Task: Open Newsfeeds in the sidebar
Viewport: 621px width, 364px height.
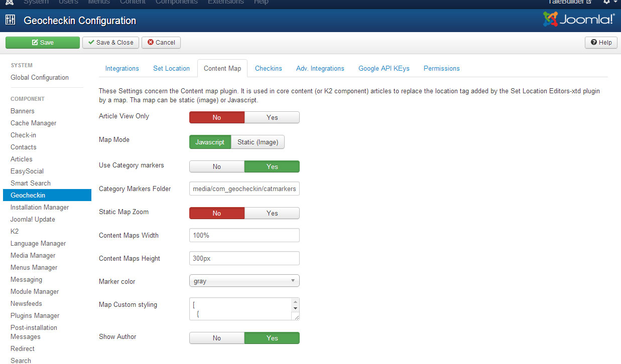Action: pos(26,304)
